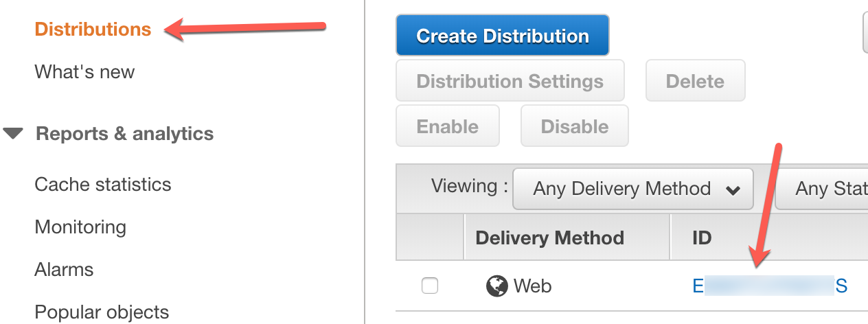The height and width of the screenshot is (324, 868).
Task: Click the Reports & analytics section heading
Action: (x=124, y=134)
